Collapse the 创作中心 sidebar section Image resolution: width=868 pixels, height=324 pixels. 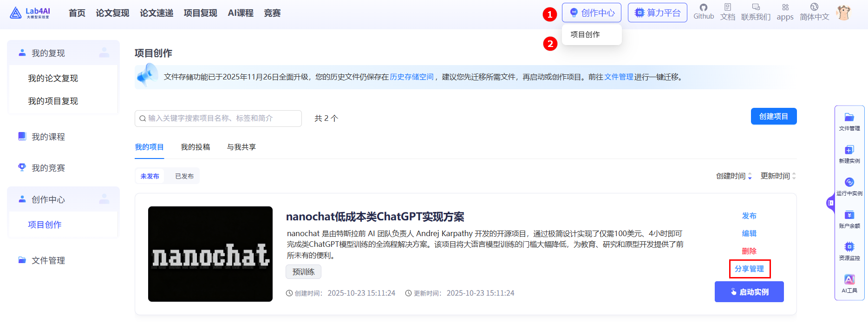click(63, 199)
